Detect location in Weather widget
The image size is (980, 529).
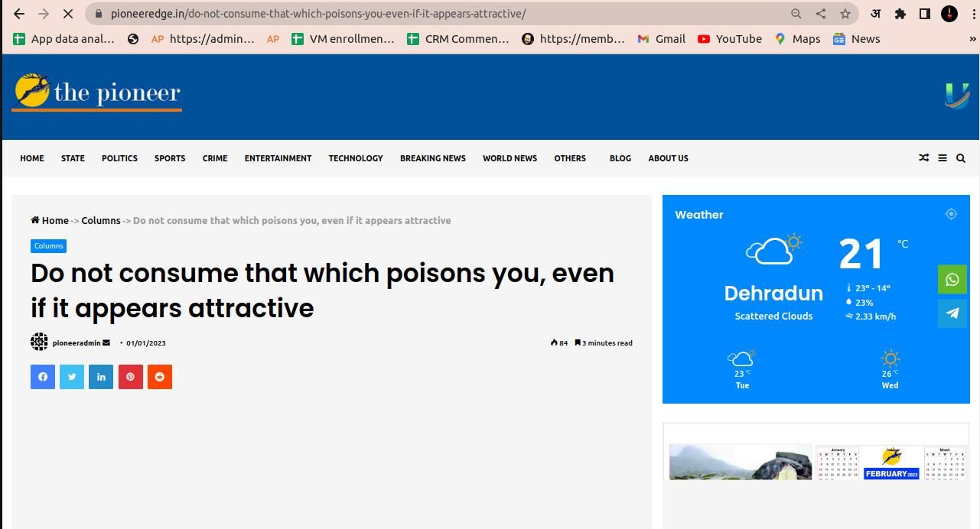tap(951, 215)
